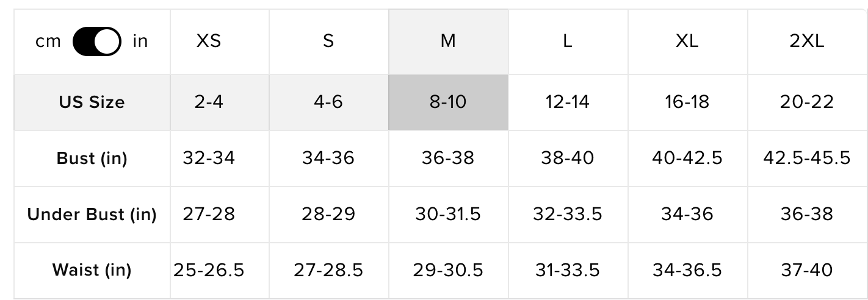
Task: Click the Bust (in) row label
Action: [x=92, y=159]
